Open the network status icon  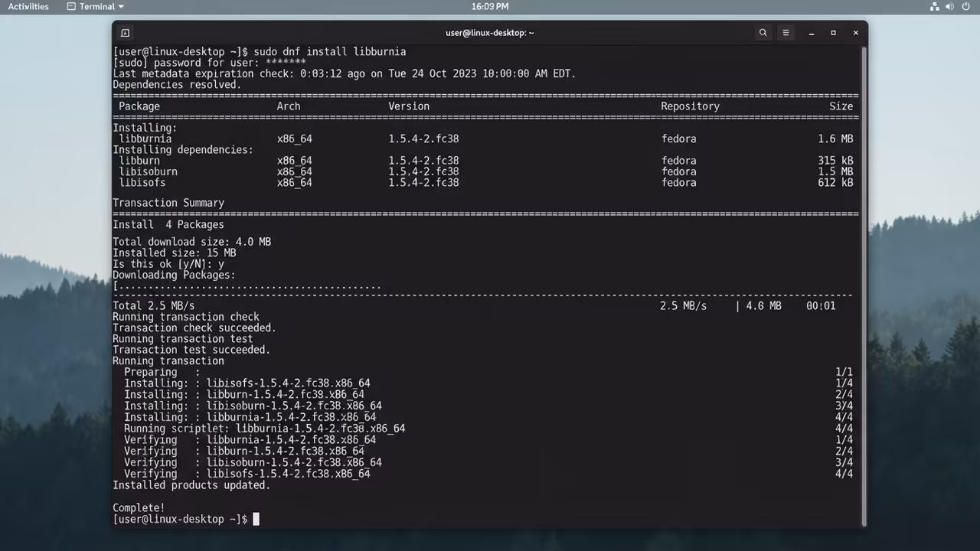(935, 6)
